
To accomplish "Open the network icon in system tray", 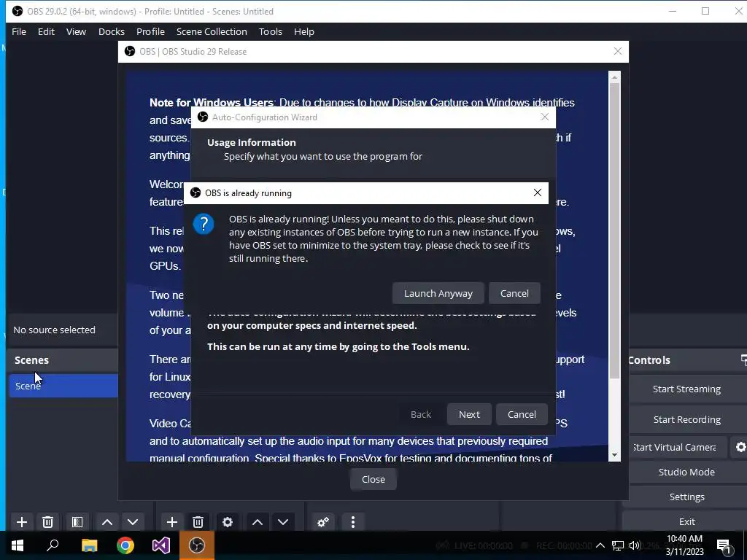I will coord(618,545).
